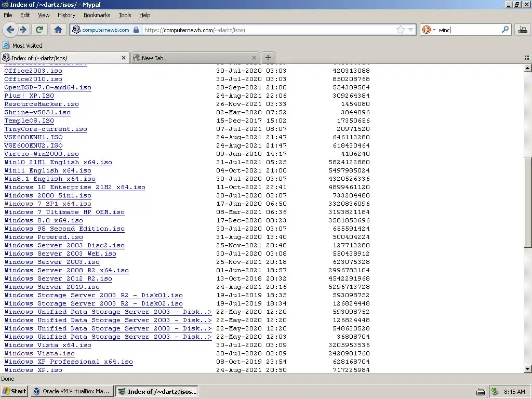Click the scrollbar down arrow
This screenshot has height=399, width=532.
point(527,368)
